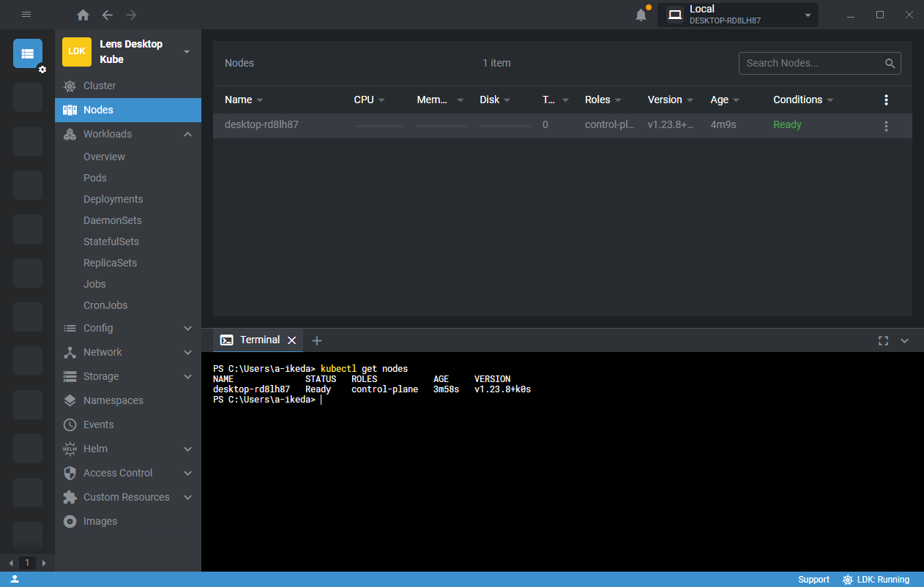Open the Pods list
Image resolution: width=924 pixels, height=587 pixels.
[x=95, y=178]
